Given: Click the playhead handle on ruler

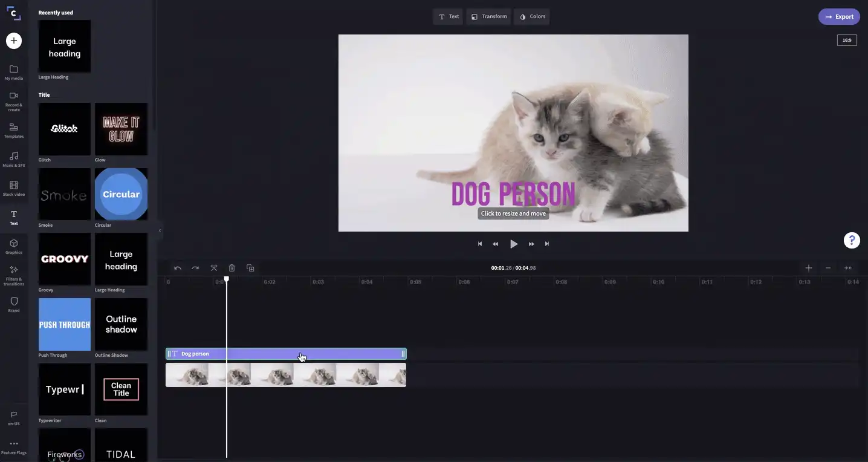Looking at the screenshot, I should coord(227,279).
